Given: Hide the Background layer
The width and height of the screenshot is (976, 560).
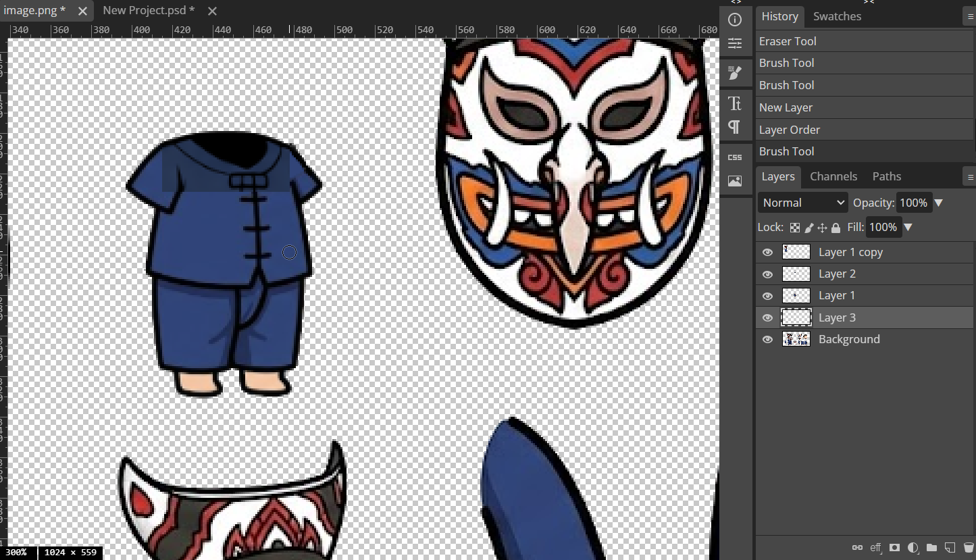Looking at the screenshot, I should [767, 340].
